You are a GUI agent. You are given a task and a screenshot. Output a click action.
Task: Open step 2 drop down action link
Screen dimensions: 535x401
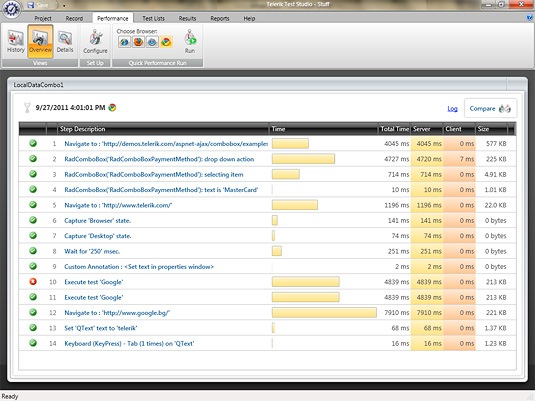(x=159, y=159)
